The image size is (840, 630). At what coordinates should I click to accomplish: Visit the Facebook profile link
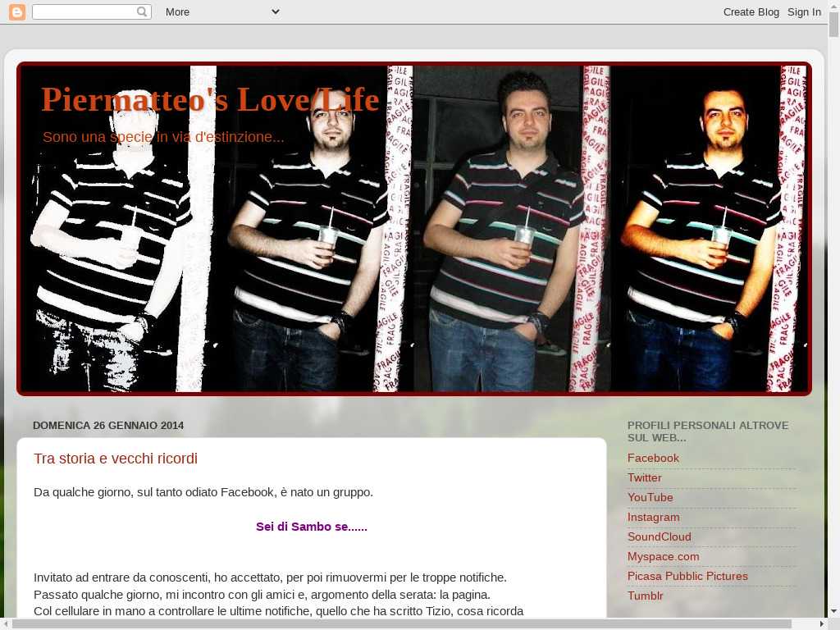point(653,458)
